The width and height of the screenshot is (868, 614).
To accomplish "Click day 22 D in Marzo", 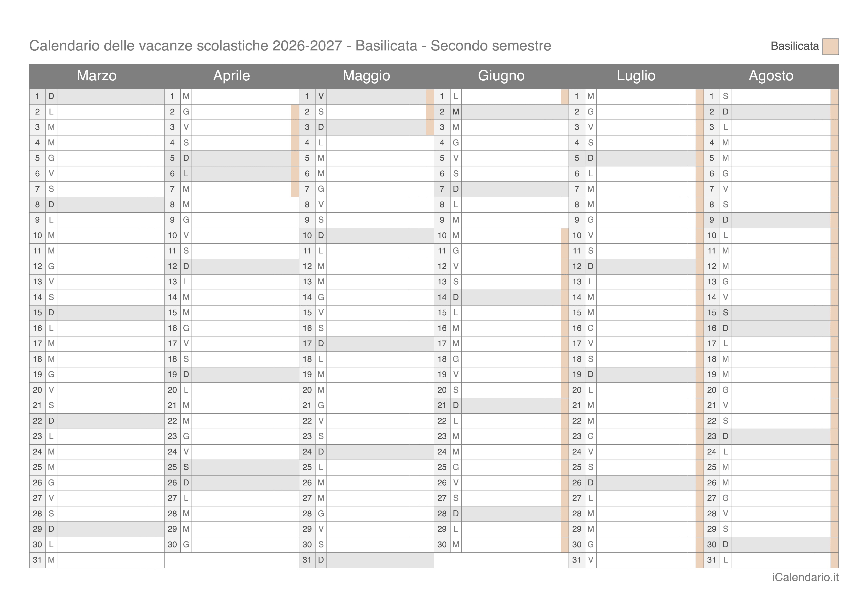I will 97,421.
